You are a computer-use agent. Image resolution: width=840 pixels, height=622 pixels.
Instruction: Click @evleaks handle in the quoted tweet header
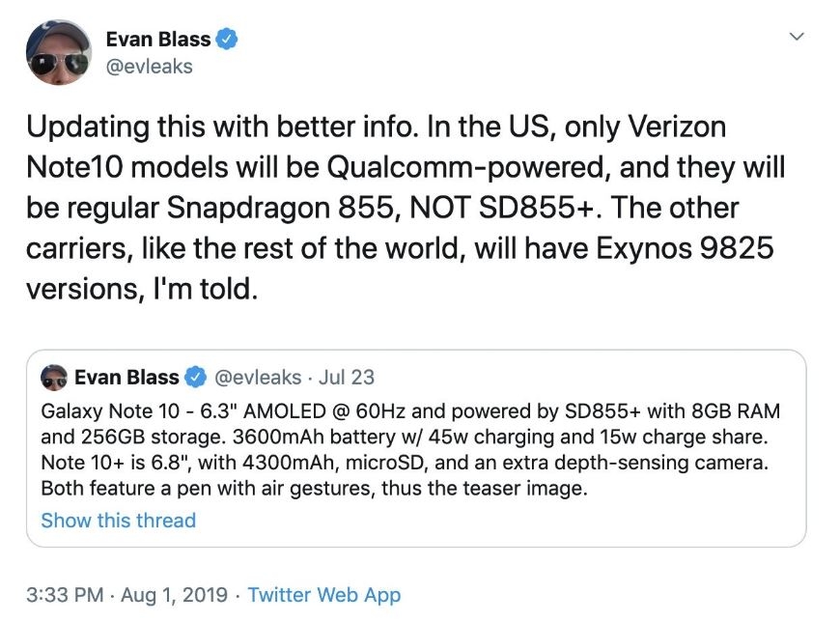tap(258, 378)
